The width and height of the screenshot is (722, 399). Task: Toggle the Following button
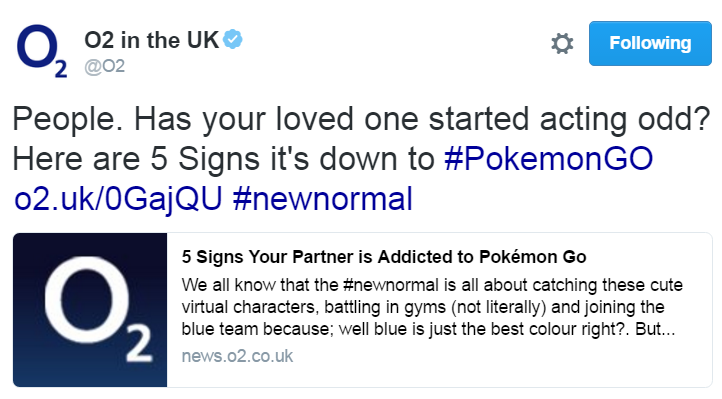tap(650, 43)
